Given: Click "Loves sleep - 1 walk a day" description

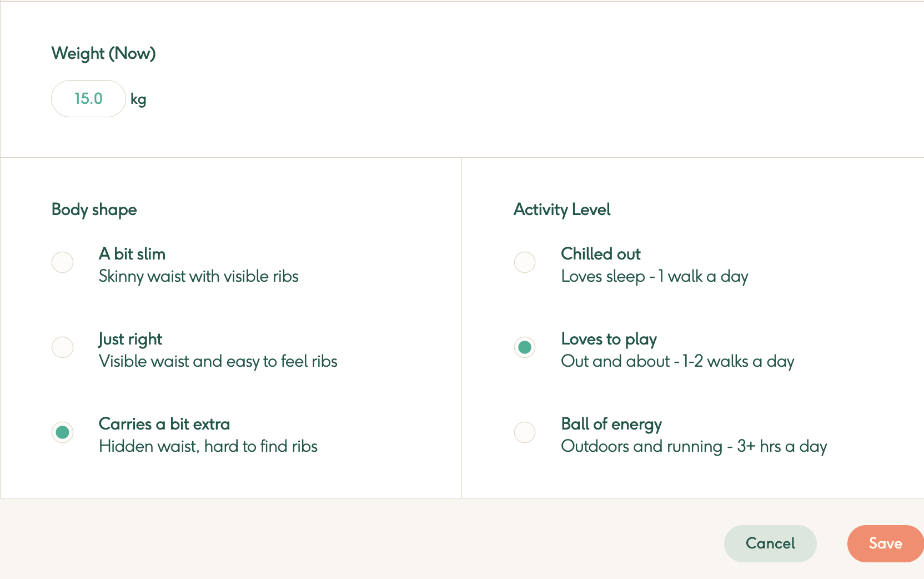Looking at the screenshot, I should coord(655,276).
